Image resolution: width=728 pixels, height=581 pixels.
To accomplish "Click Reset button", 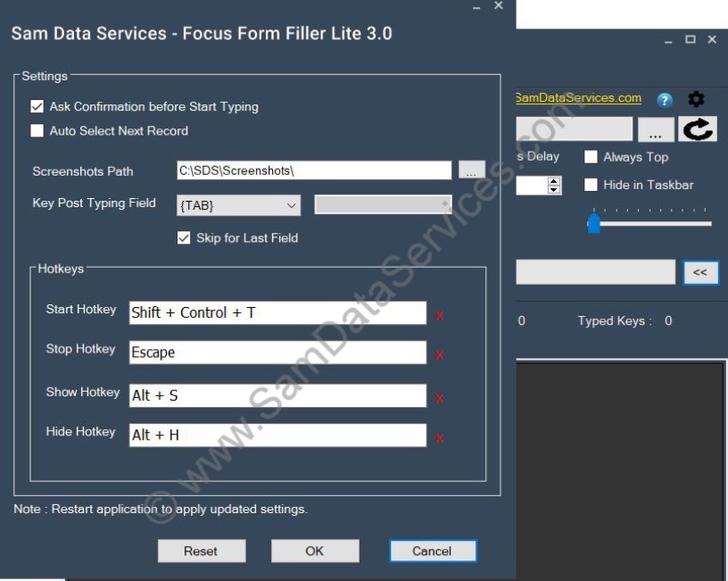I will (x=202, y=551).
